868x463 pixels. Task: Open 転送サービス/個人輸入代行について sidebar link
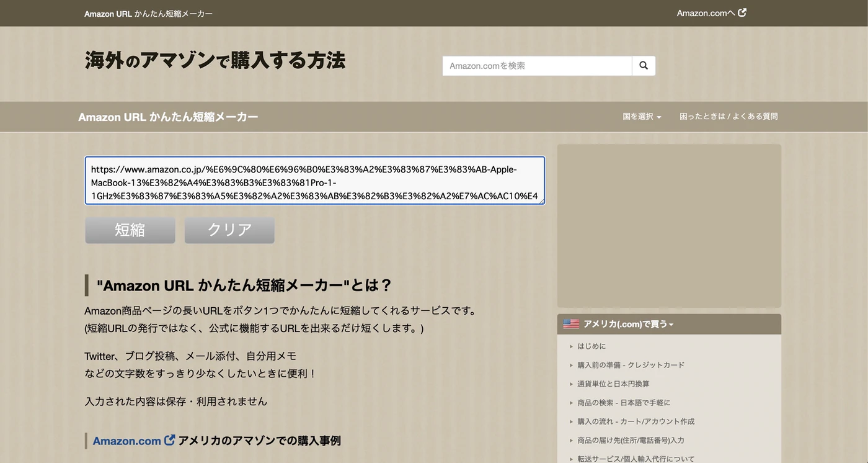click(635, 459)
